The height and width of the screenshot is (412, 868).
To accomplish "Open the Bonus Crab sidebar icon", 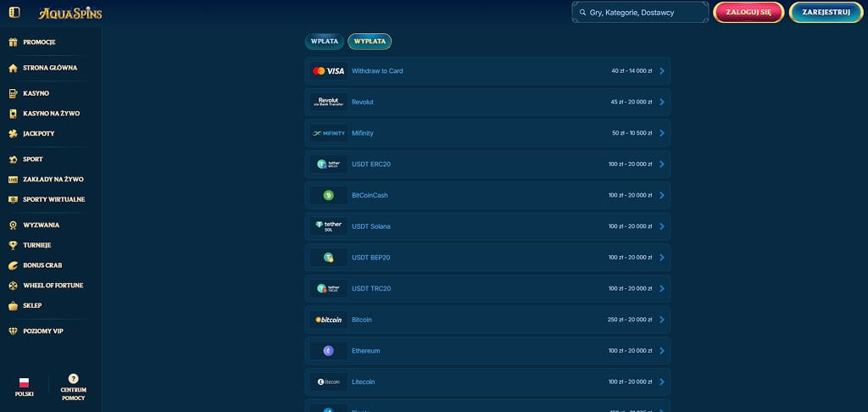I will [x=14, y=265].
